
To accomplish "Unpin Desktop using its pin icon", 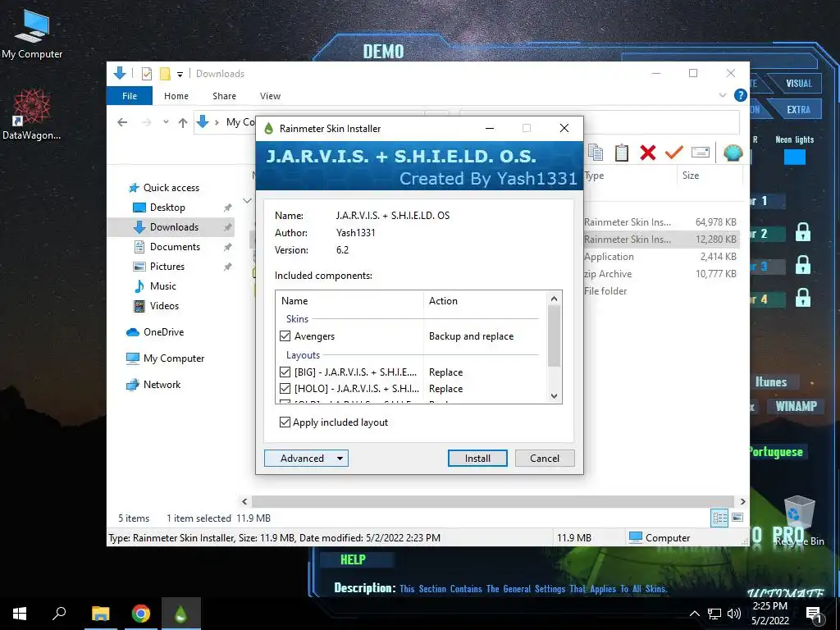I will 228,208.
